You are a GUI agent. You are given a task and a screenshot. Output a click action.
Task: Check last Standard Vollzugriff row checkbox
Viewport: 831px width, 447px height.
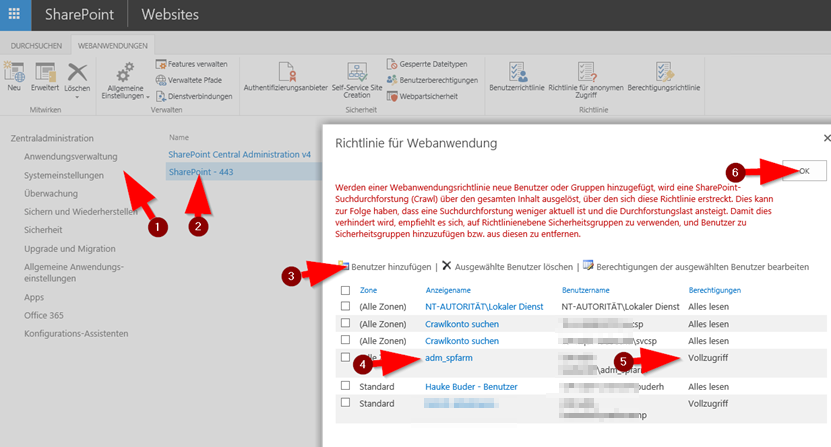coord(346,402)
